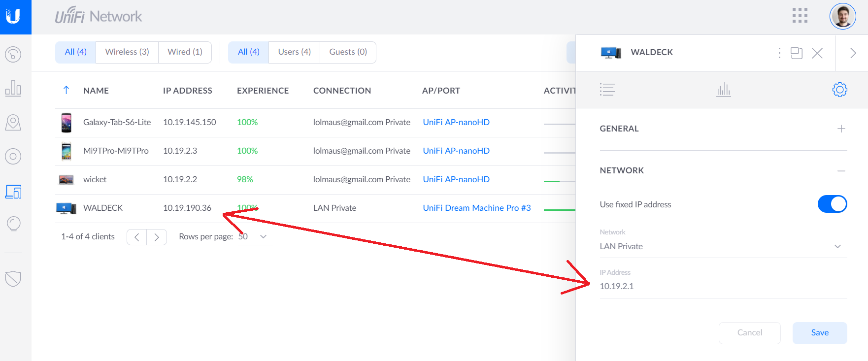This screenshot has height=361, width=868.
Task: Expand the GENERAL section
Action: [841, 129]
